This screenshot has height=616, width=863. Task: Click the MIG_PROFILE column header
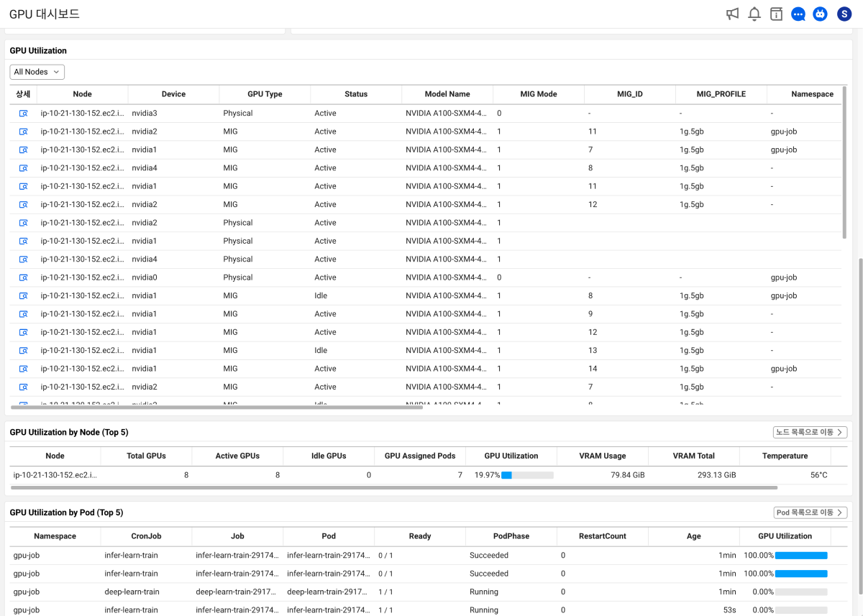coord(721,94)
